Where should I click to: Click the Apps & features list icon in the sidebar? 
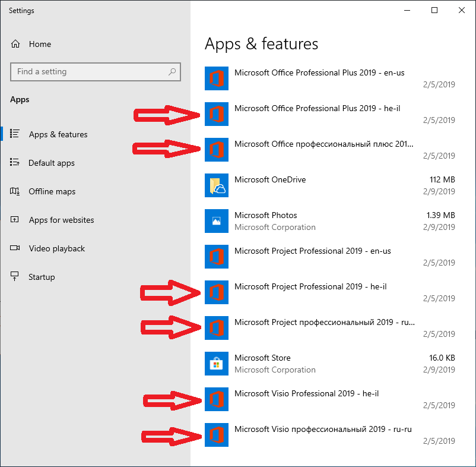[x=15, y=134]
